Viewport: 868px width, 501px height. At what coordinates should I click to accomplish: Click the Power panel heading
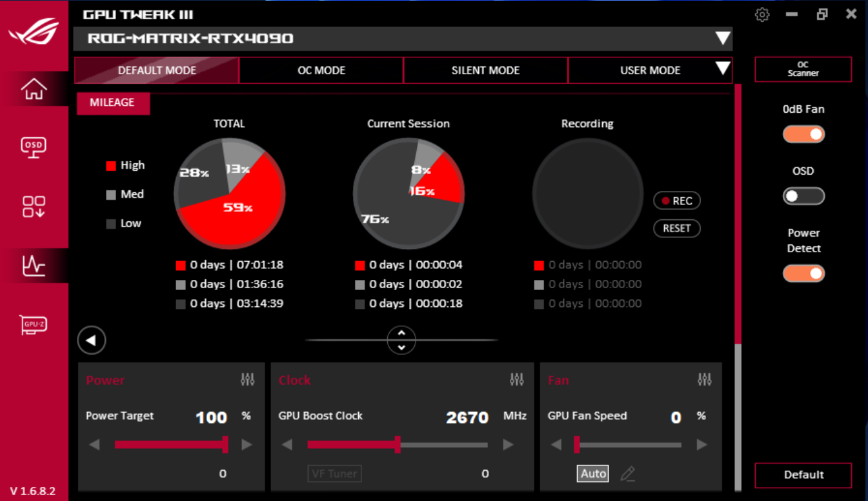coord(105,380)
